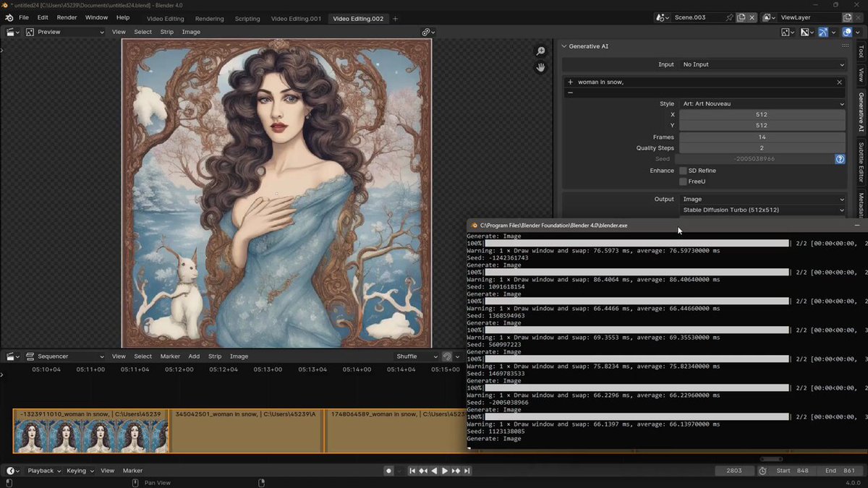The height and width of the screenshot is (488, 868).
Task: Open the Input dropdown showing No Input
Action: tap(762, 64)
